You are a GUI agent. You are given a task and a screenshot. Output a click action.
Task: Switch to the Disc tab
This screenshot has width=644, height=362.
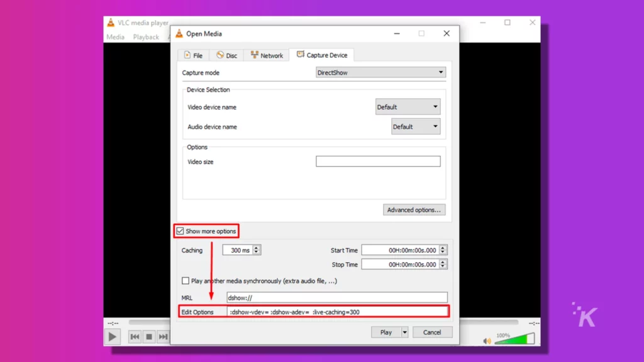point(226,55)
